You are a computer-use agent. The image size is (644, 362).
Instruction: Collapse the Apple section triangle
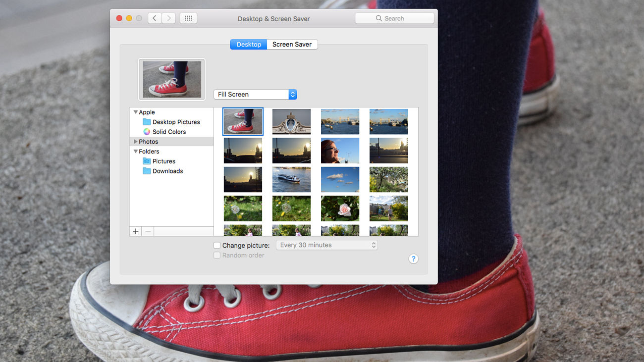point(136,112)
